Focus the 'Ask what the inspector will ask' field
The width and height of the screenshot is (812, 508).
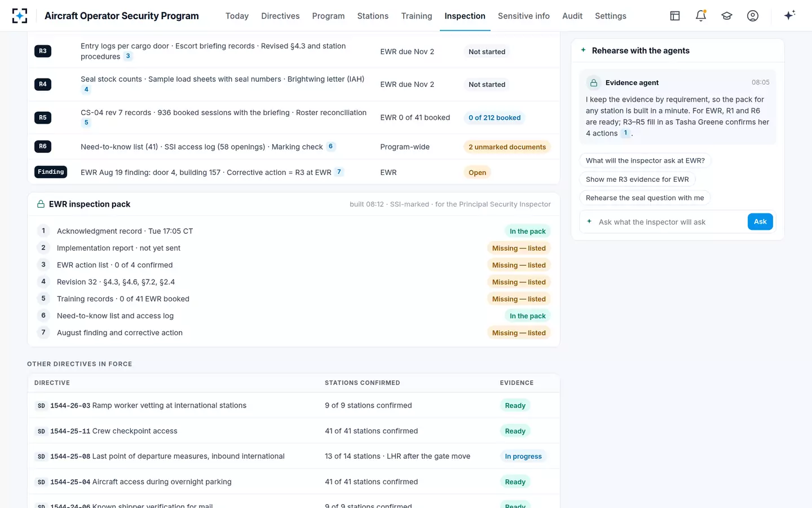(x=671, y=222)
